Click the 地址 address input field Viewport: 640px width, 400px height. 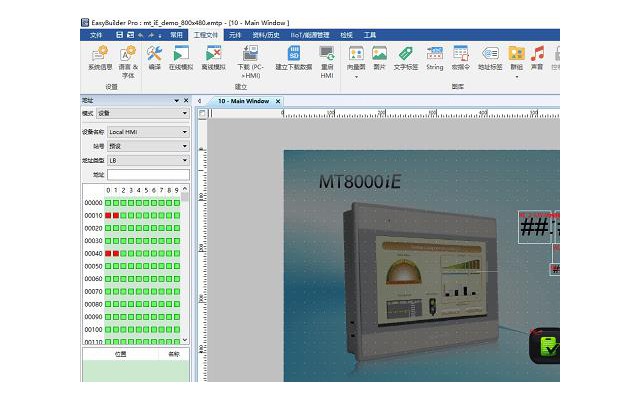point(148,175)
